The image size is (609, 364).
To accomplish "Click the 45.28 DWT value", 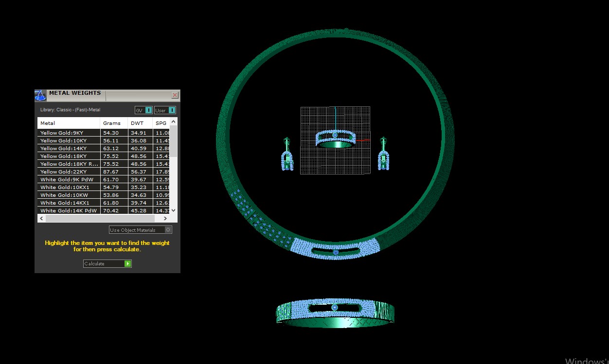I will pos(139,210).
